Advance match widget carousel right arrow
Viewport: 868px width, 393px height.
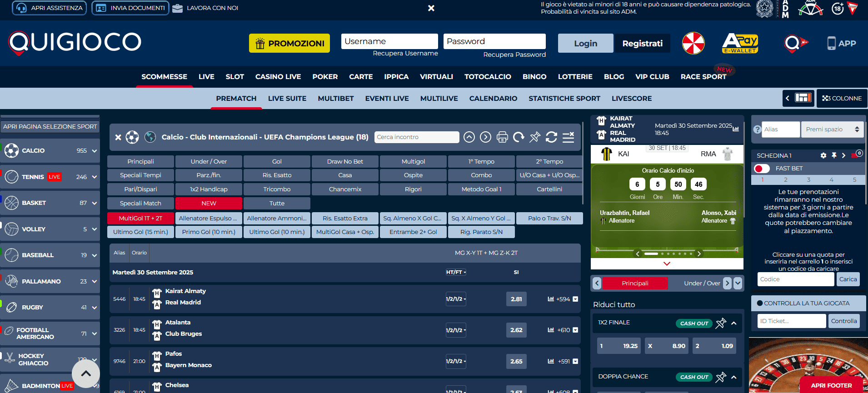pos(699,254)
